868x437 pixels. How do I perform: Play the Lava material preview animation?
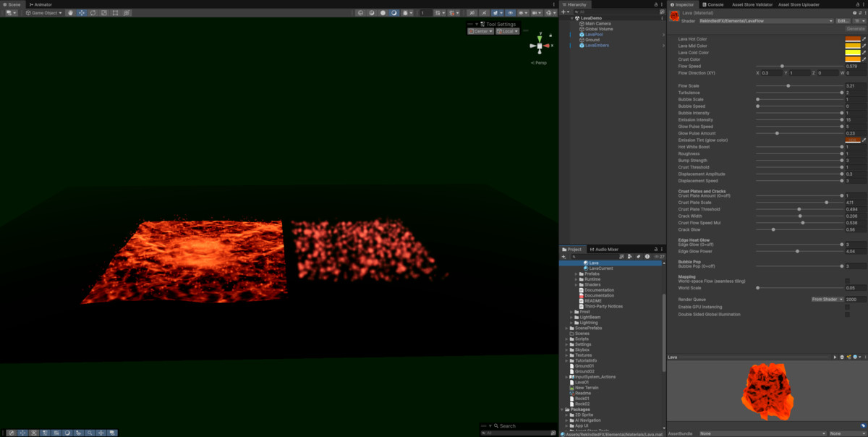835,357
